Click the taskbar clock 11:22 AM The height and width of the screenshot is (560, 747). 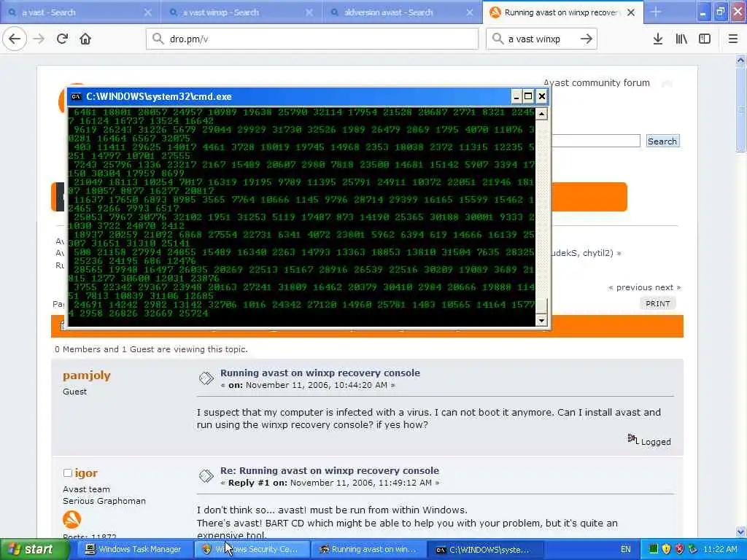pyautogui.click(x=720, y=549)
